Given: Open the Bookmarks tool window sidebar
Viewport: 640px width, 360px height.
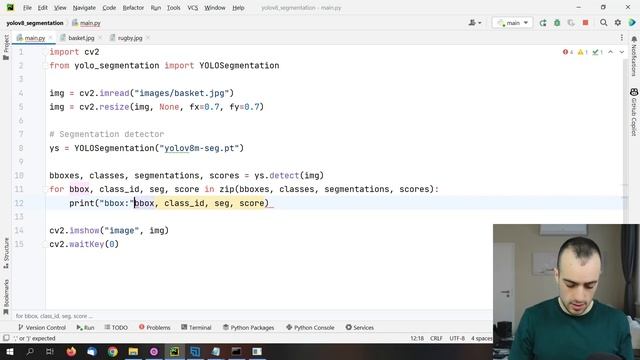Looking at the screenshot, I should click(x=6, y=297).
